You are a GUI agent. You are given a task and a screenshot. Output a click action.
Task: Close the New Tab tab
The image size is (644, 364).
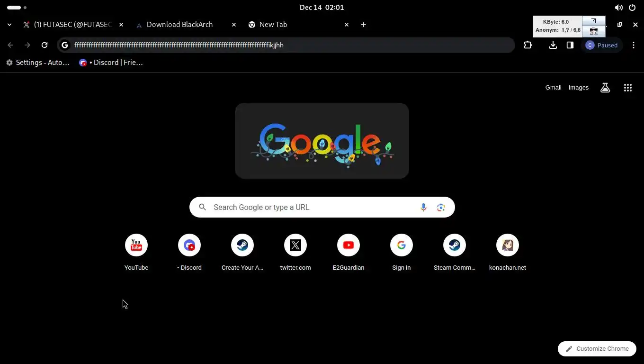[x=347, y=25]
